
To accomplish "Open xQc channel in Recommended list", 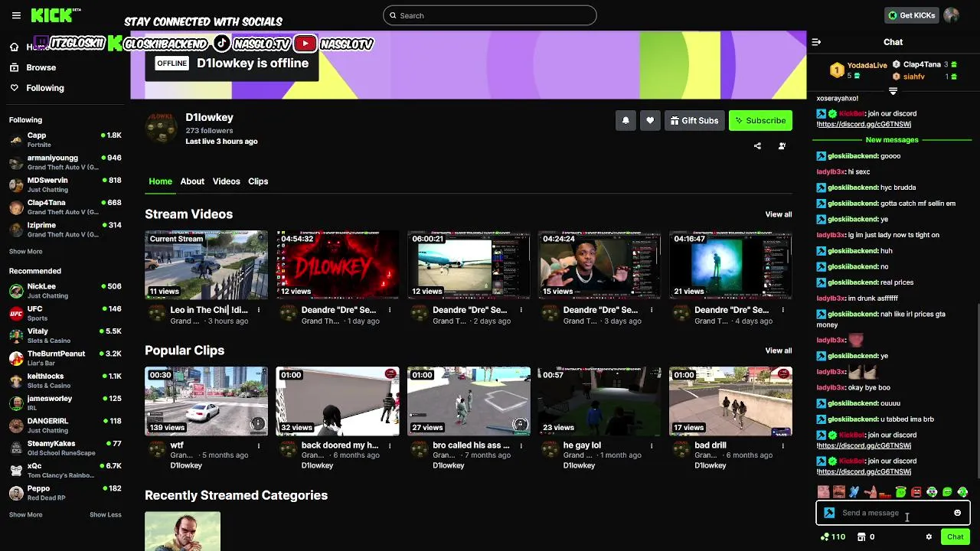I will (x=65, y=471).
